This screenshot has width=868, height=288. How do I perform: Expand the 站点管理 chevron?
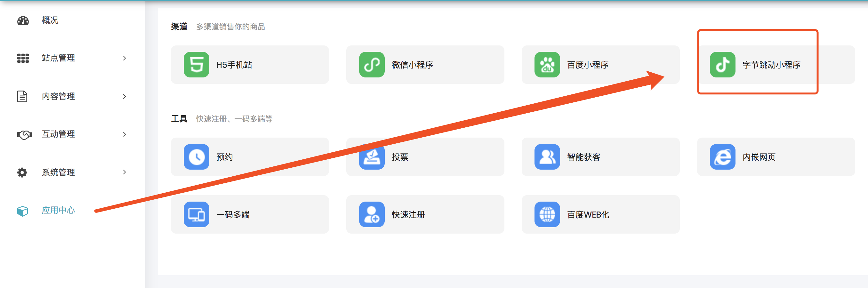click(124, 58)
